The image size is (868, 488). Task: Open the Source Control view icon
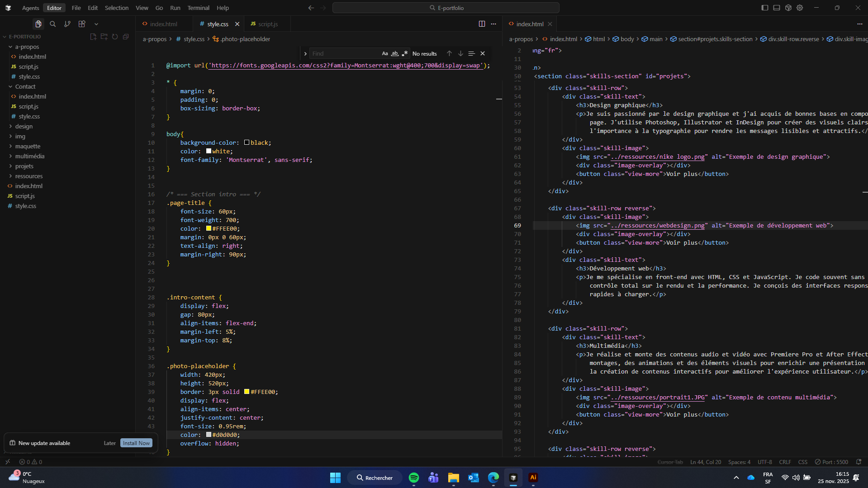[67, 24]
